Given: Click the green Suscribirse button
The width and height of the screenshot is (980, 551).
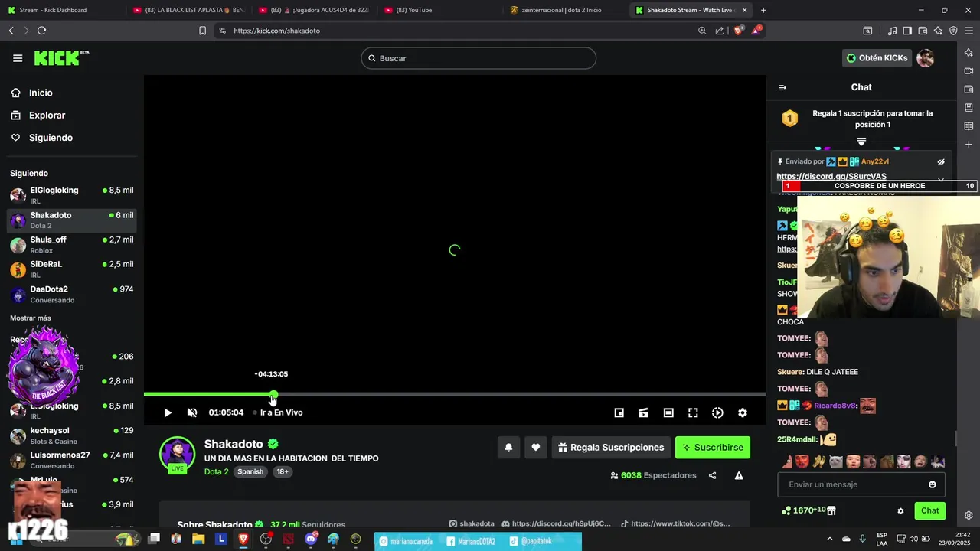Looking at the screenshot, I should point(713,448).
